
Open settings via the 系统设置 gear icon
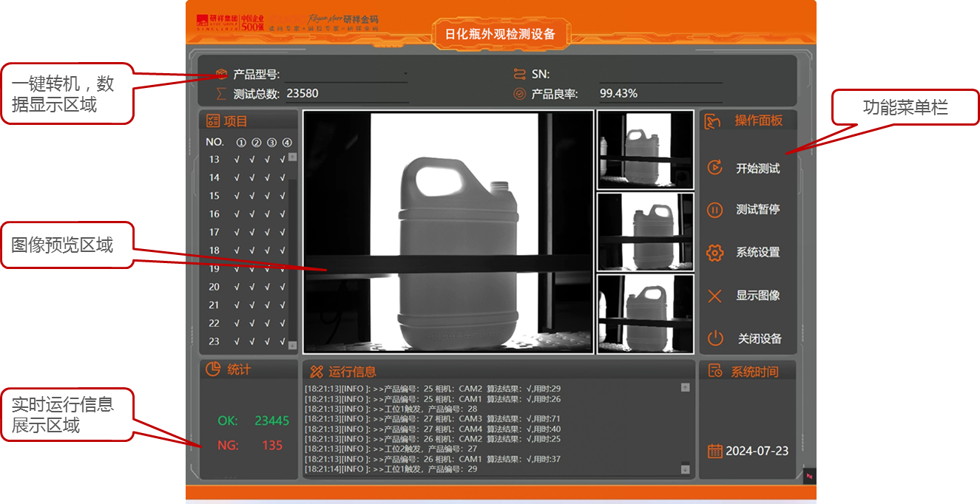click(714, 252)
